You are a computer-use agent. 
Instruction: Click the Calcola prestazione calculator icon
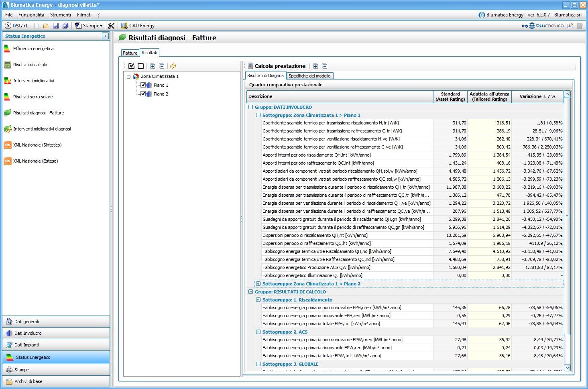[x=250, y=66]
